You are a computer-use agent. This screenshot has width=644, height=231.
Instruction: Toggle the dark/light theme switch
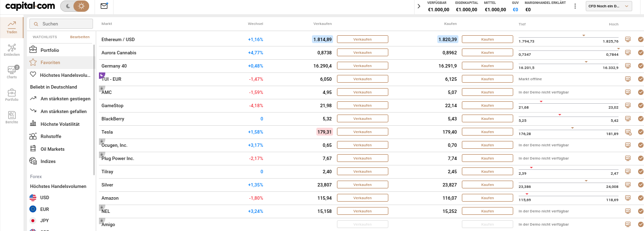[75, 6]
